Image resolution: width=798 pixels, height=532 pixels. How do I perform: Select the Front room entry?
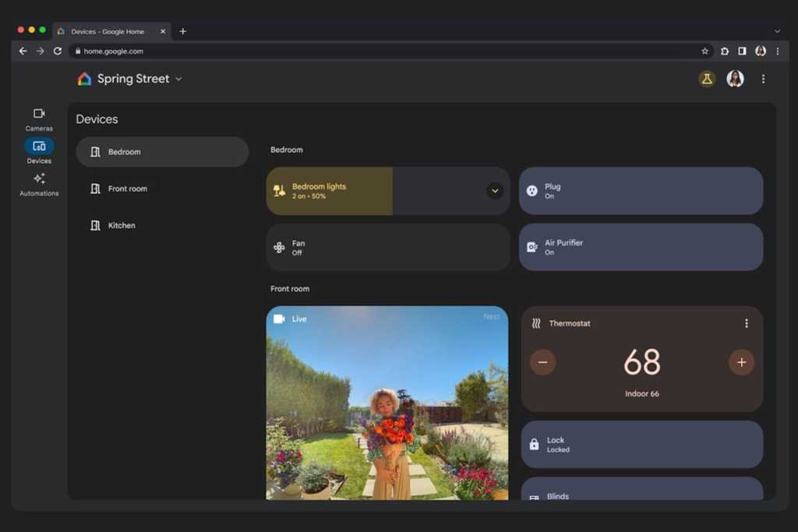click(127, 188)
